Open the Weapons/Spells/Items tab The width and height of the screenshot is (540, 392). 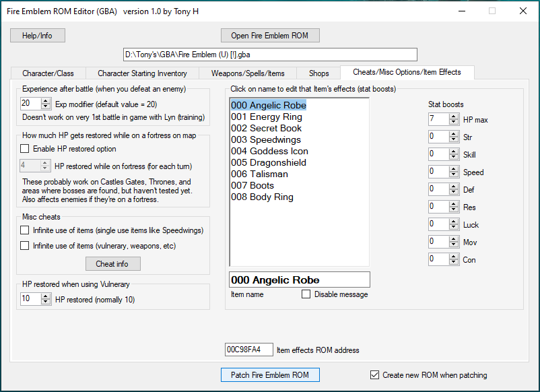pos(248,73)
